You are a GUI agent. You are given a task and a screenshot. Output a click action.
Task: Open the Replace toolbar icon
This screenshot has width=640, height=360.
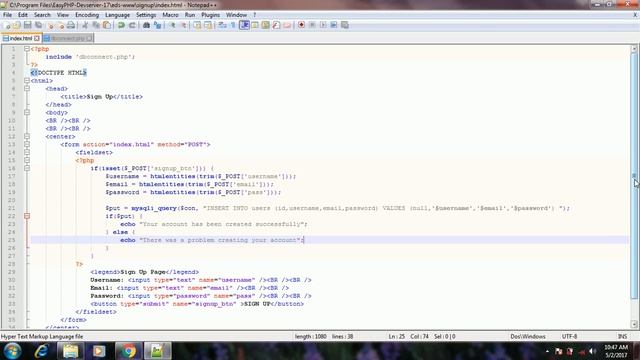[157, 25]
